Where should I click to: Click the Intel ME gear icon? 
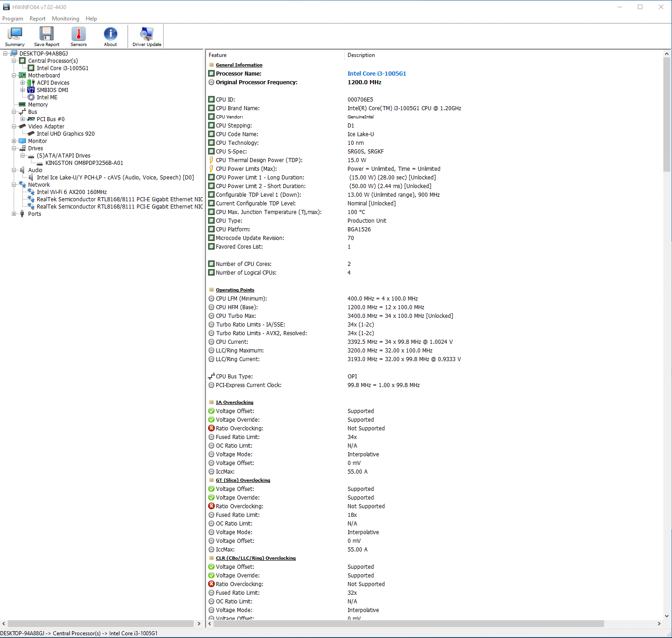[31, 97]
